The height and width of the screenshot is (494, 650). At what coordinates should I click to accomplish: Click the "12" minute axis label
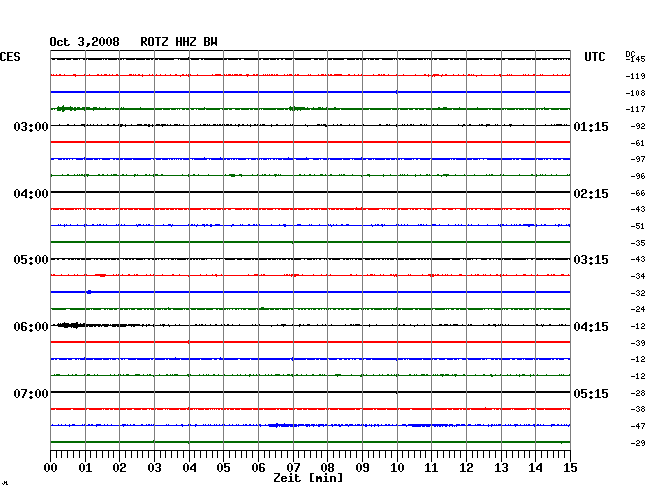[x=466, y=468]
